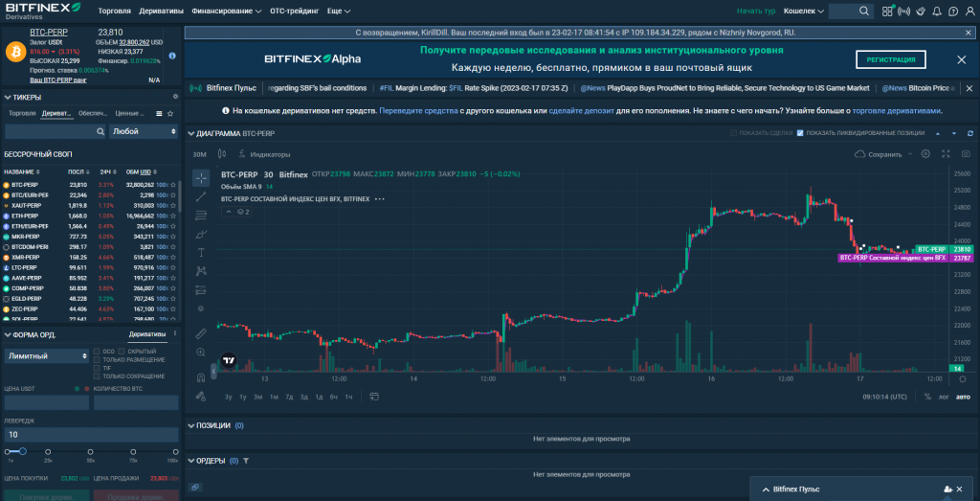Image resolution: width=980 pixels, height=501 pixels.
Task: Collapse the 'Позиции' panel
Action: (191, 425)
